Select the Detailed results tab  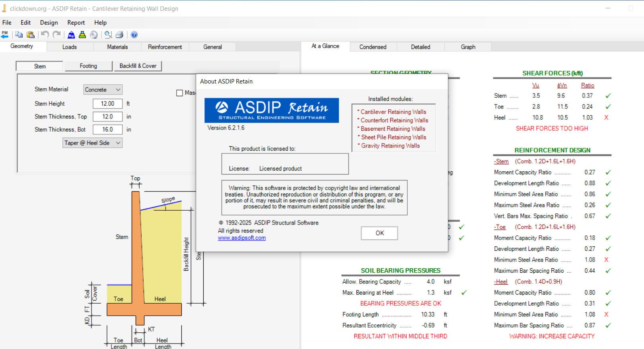(420, 47)
